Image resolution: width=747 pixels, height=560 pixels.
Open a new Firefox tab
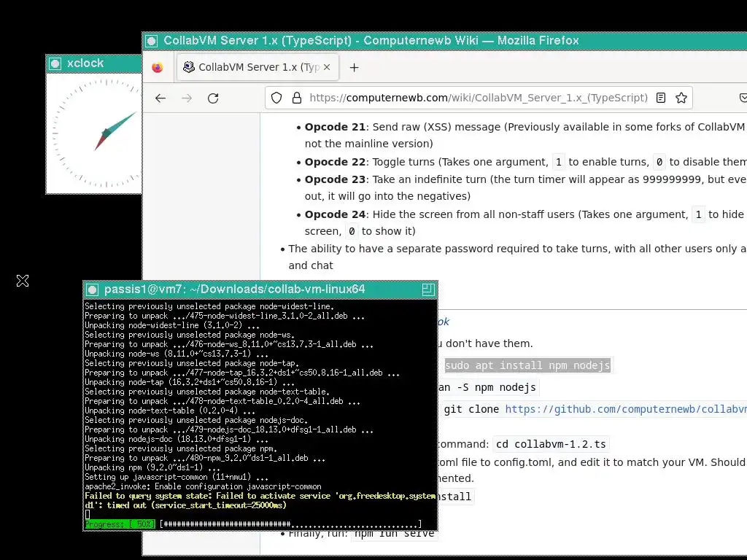pos(354,68)
